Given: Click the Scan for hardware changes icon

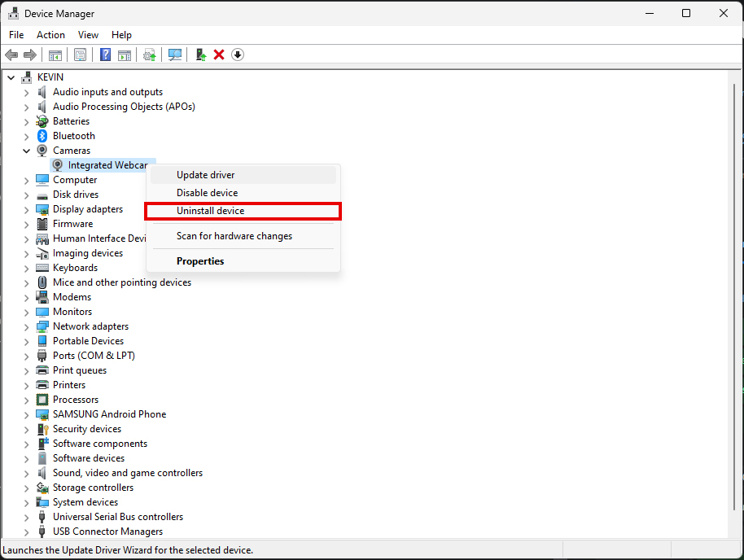Looking at the screenshot, I should (175, 55).
